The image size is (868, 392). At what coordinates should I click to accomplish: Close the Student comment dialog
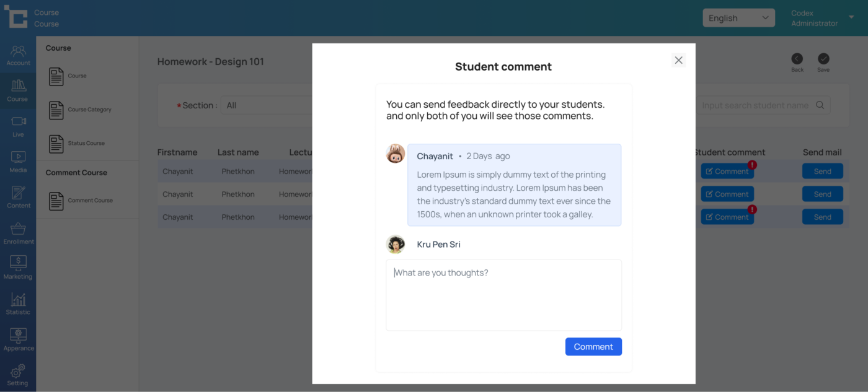coord(678,60)
